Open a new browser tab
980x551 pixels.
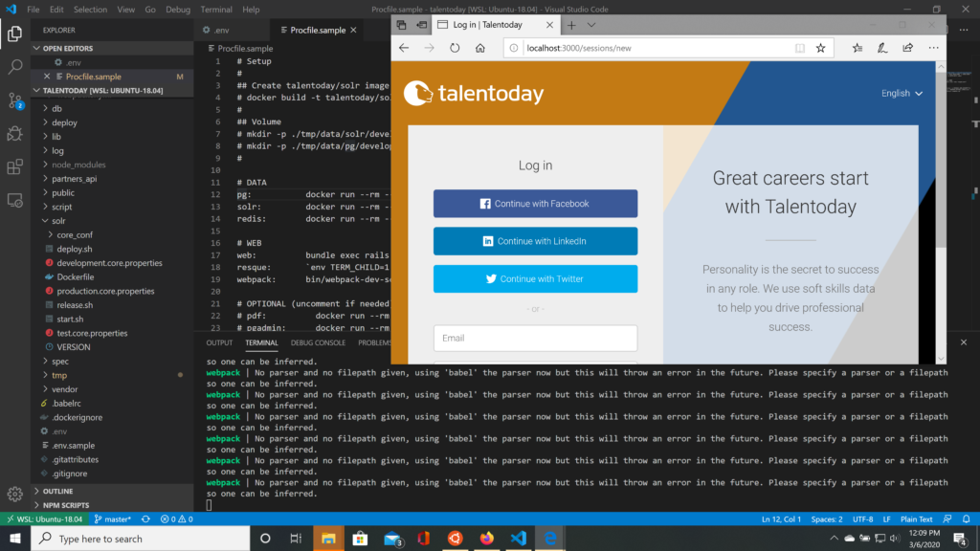tap(571, 25)
